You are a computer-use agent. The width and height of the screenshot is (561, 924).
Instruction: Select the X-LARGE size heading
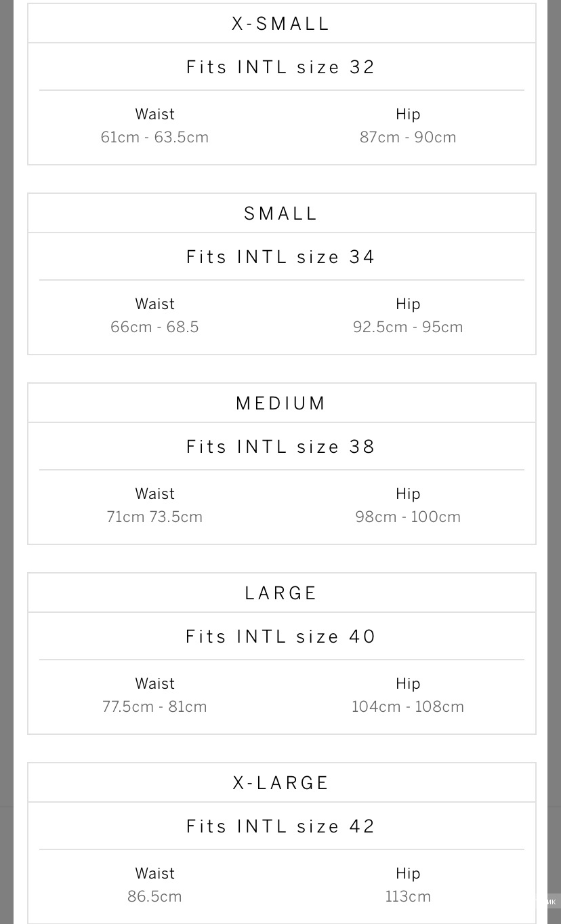[281, 783]
